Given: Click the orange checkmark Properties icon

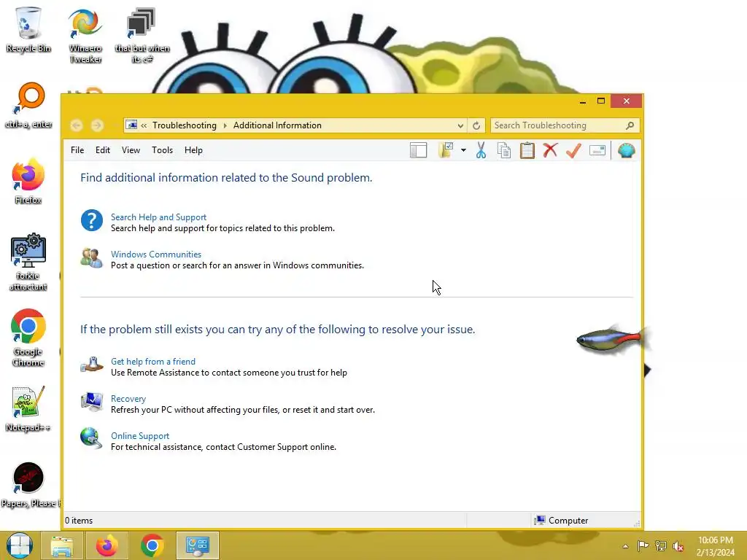Looking at the screenshot, I should (x=573, y=150).
